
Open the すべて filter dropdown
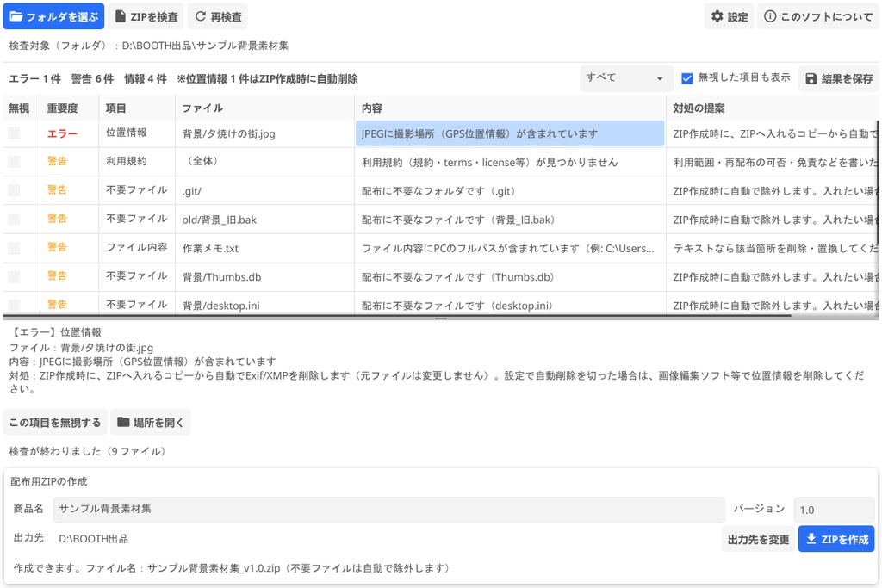tap(626, 78)
